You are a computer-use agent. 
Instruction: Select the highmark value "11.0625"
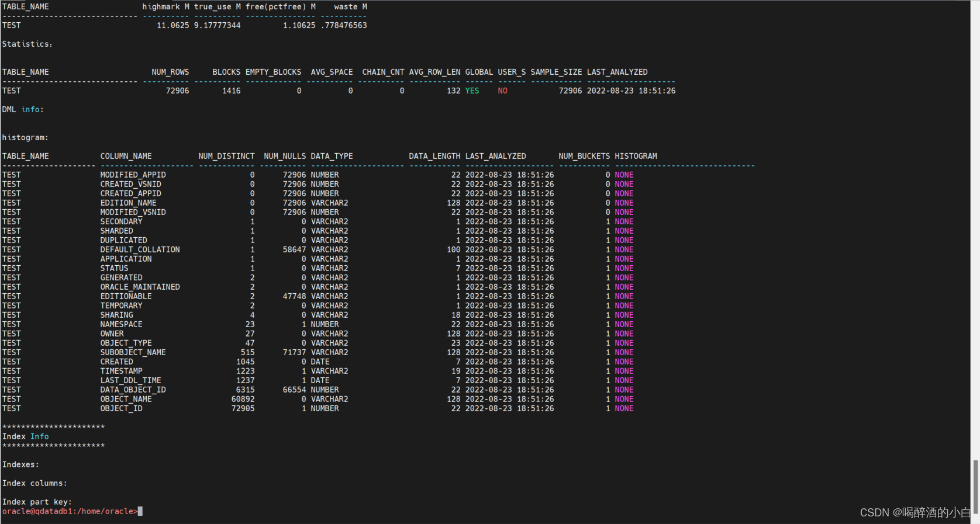pos(172,26)
